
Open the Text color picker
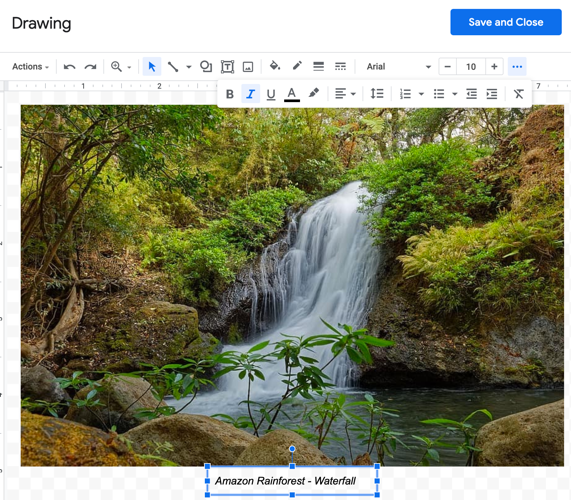coord(292,94)
